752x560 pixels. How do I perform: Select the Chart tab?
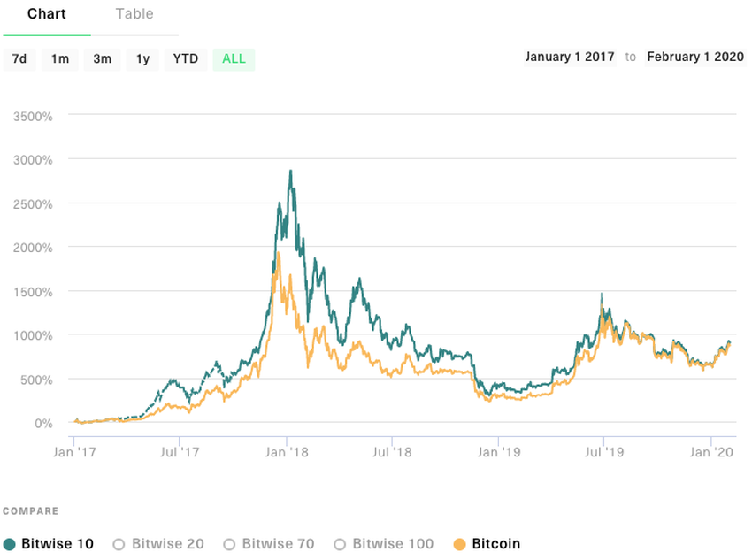pyautogui.click(x=47, y=13)
